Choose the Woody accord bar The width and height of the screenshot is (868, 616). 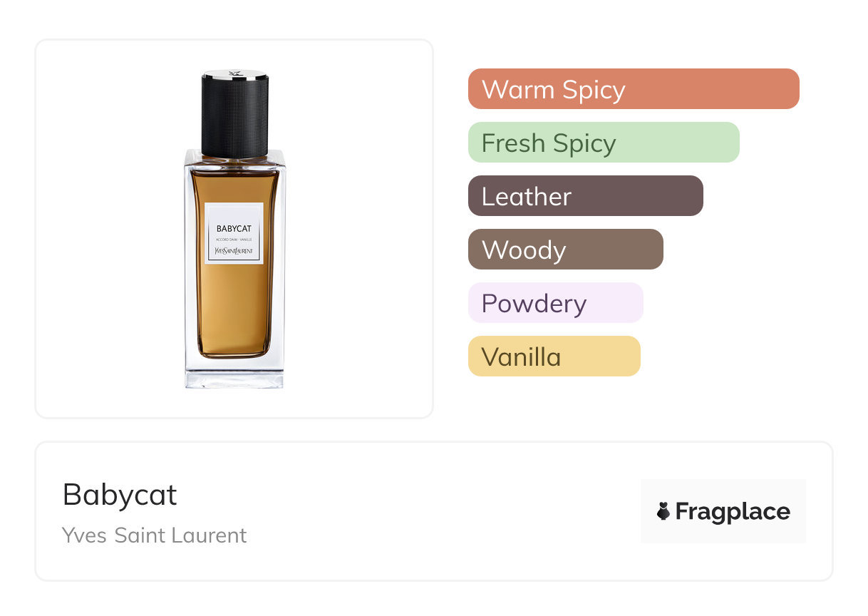tap(566, 250)
